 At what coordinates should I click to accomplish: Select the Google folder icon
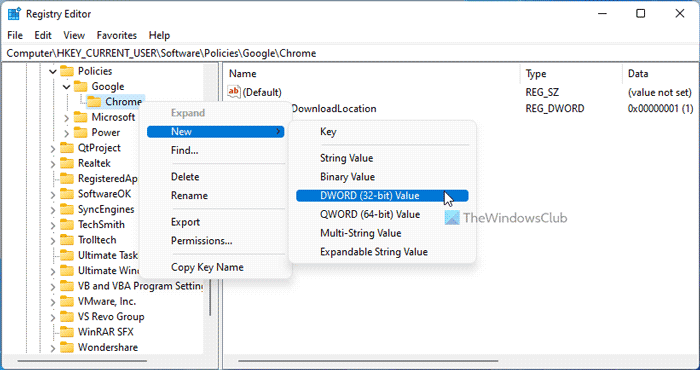pos(80,86)
